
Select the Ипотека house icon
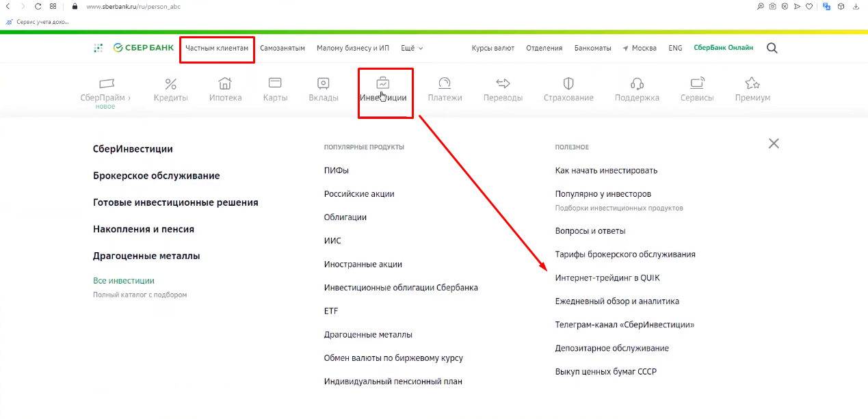[x=225, y=84]
